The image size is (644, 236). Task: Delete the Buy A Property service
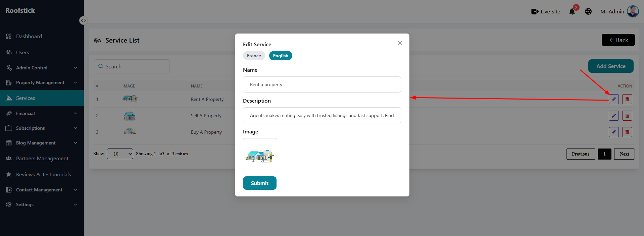(x=627, y=132)
